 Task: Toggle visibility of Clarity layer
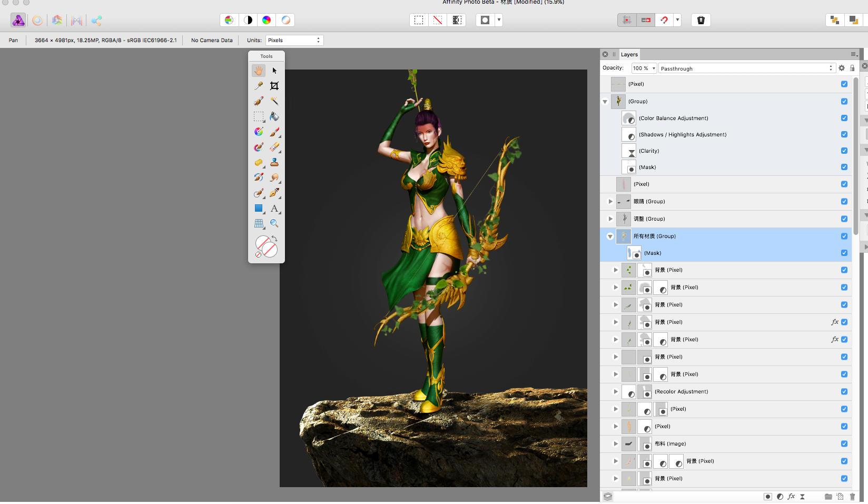pos(844,151)
